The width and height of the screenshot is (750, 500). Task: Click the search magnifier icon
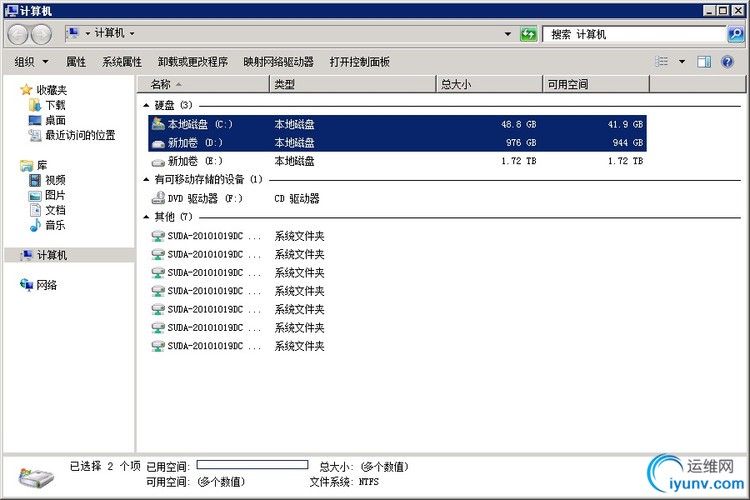(x=735, y=34)
